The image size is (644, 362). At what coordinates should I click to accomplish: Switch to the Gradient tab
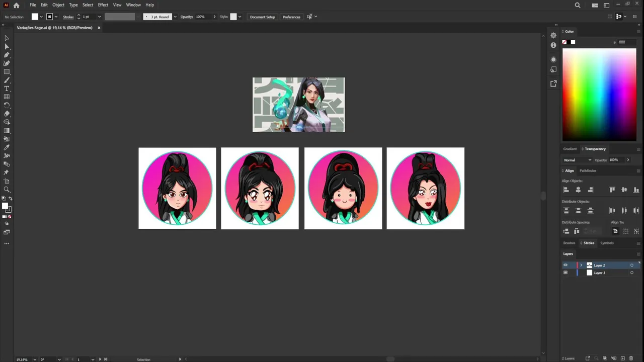pos(570,149)
